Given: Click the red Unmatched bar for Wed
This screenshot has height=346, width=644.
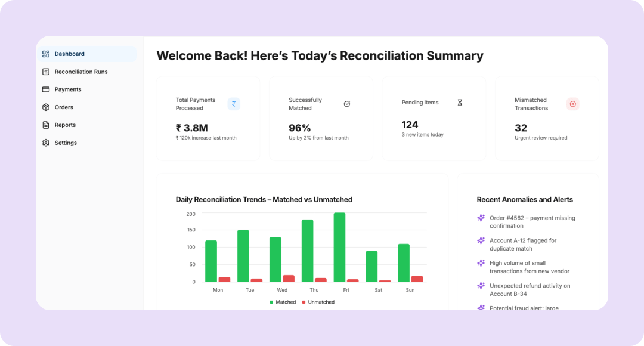Looking at the screenshot, I should (289, 279).
